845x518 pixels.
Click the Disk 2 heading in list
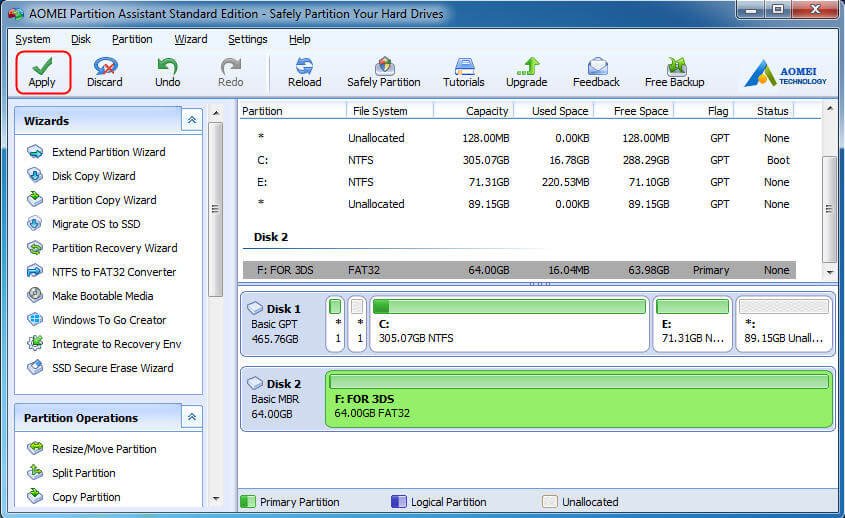tap(271, 237)
